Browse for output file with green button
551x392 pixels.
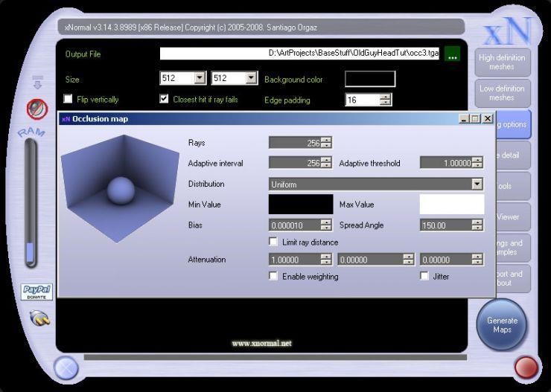452,54
